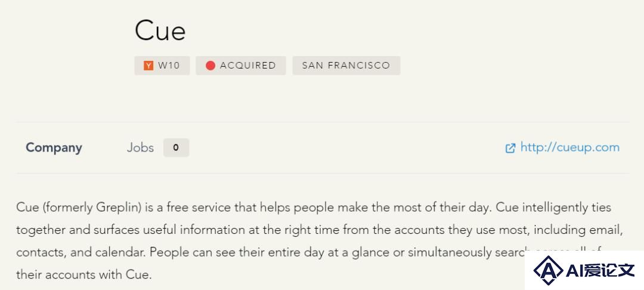Image resolution: width=644 pixels, height=290 pixels.
Task: Click the closing line 'their accounts with Cue.'
Action: [x=84, y=274]
